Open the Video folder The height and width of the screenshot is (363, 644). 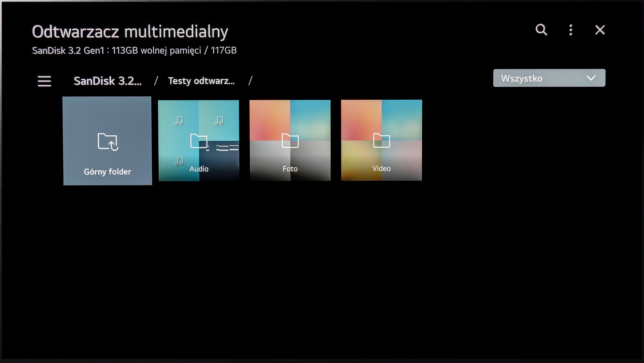pyautogui.click(x=381, y=140)
